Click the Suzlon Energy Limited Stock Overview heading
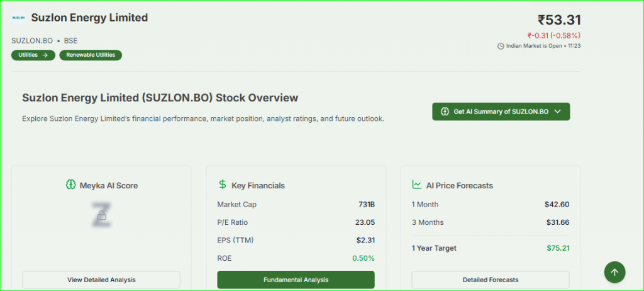The image size is (644, 291). 160,98
